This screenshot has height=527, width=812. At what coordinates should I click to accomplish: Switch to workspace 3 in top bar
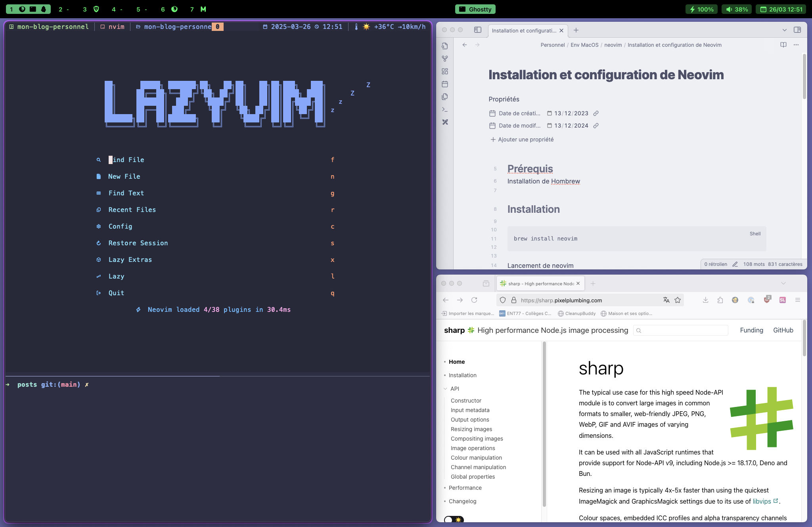[91, 9]
